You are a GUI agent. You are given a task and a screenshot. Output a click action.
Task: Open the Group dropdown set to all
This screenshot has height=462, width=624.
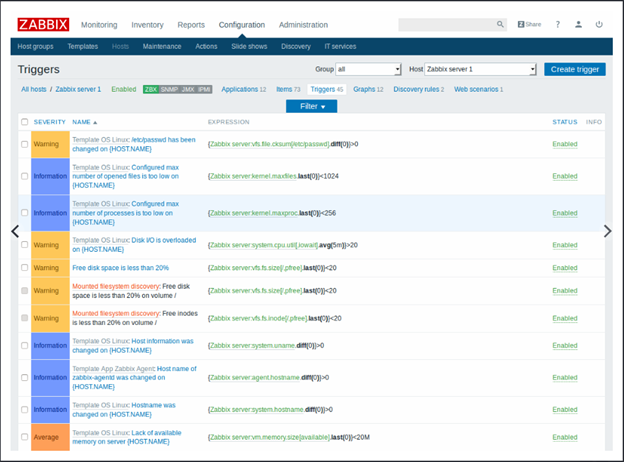[x=368, y=69]
